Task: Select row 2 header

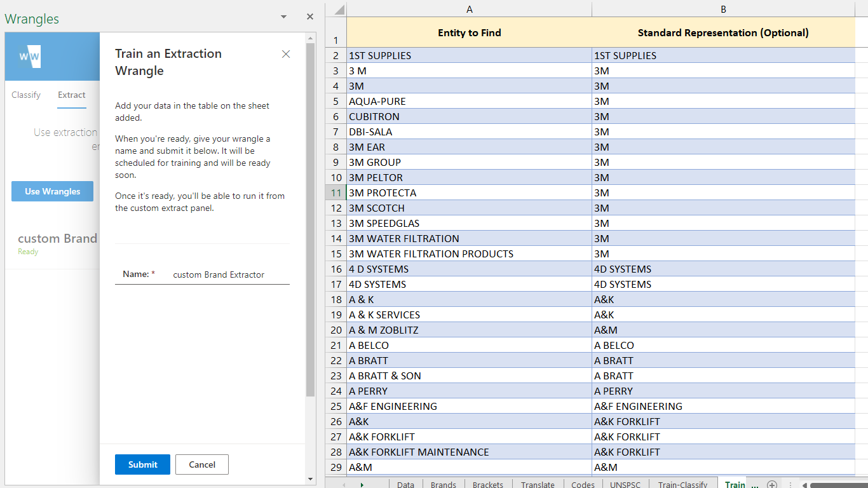Action: 336,55
